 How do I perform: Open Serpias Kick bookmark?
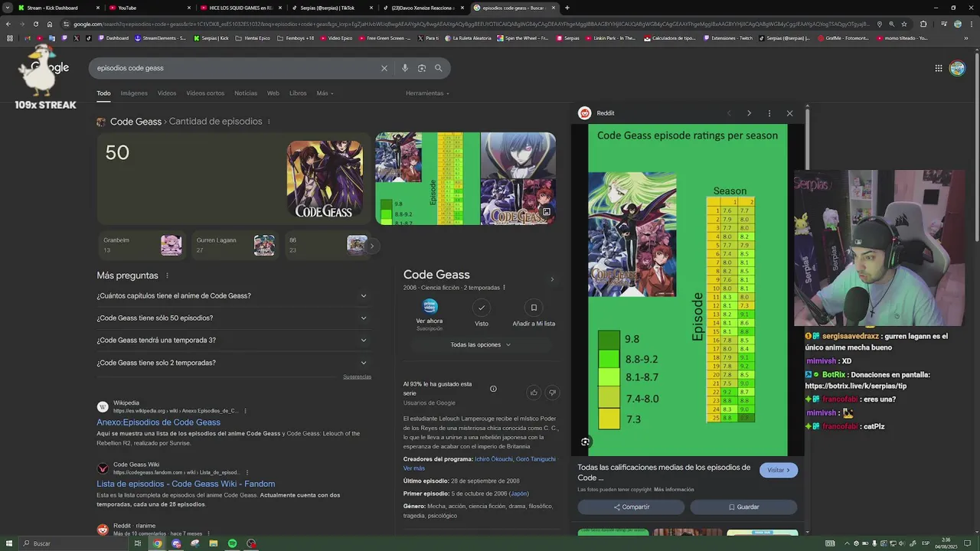click(211, 37)
